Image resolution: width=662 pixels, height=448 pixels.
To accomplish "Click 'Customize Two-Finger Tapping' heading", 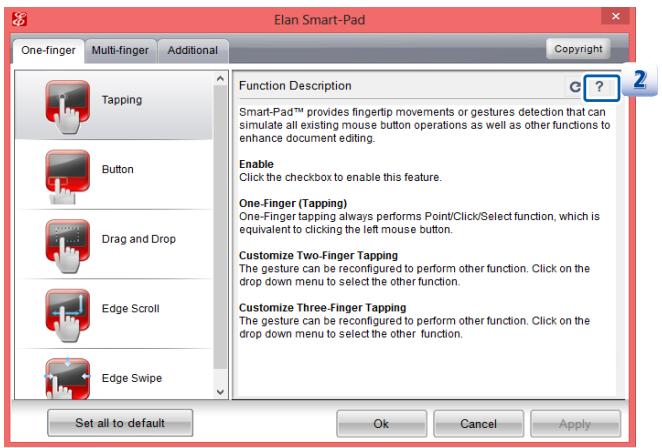I will coord(318,255).
